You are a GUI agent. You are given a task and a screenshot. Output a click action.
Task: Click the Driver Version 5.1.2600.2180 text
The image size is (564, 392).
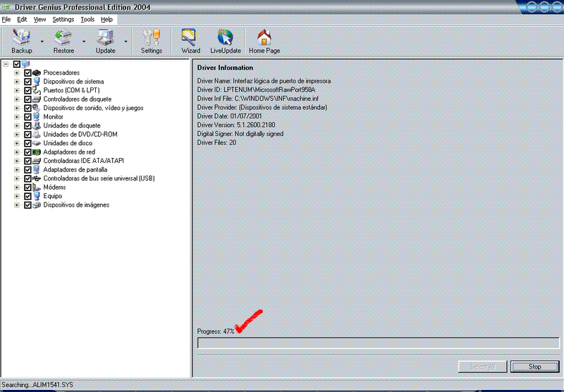(236, 125)
